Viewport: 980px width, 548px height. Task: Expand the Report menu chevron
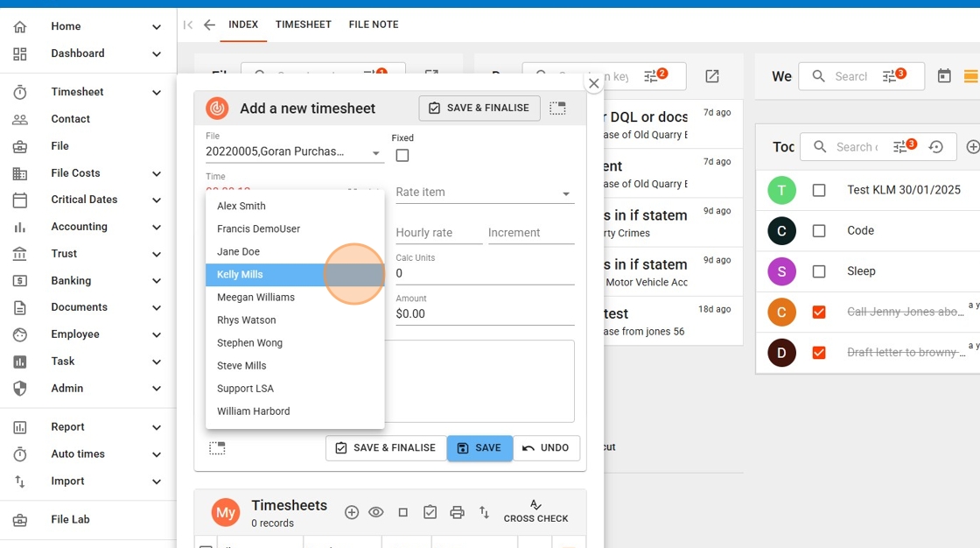[x=157, y=427]
